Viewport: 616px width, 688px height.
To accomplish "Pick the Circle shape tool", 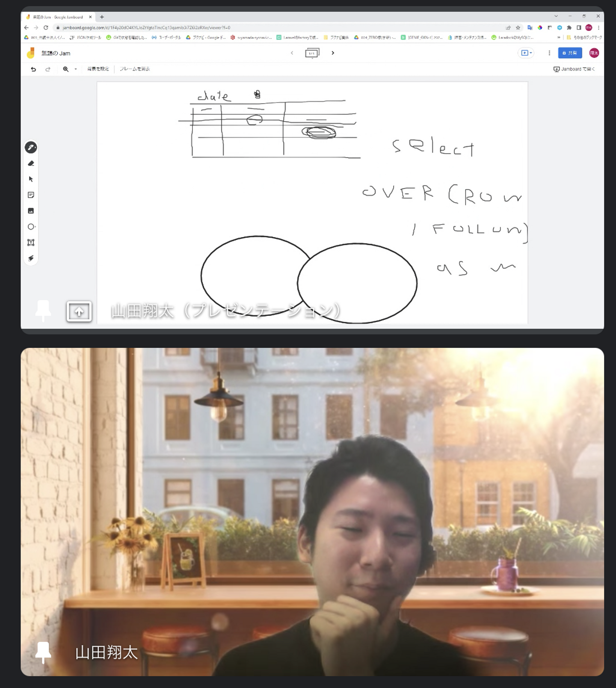I will pos(31,227).
